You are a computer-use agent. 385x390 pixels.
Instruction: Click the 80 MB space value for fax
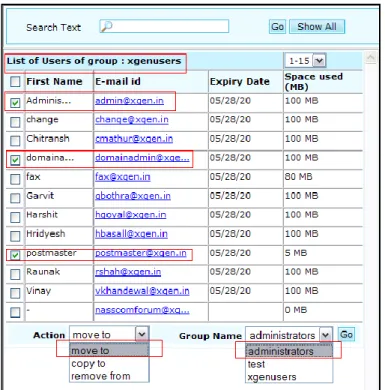(x=298, y=177)
